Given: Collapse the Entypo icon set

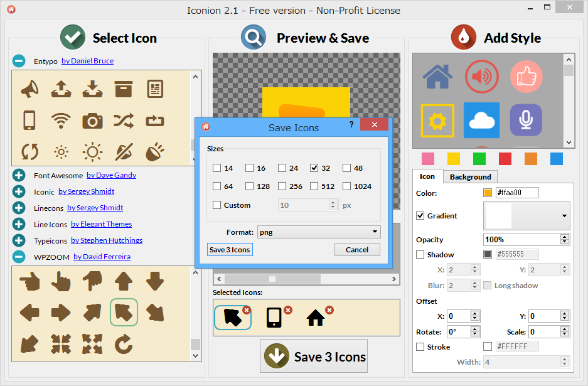Looking at the screenshot, I should [19, 61].
